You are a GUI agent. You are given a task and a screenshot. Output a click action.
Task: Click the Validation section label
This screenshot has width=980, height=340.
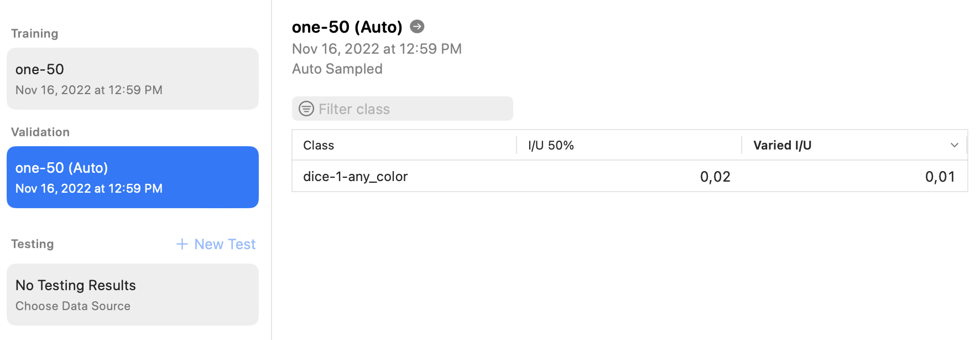pos(40,132)
